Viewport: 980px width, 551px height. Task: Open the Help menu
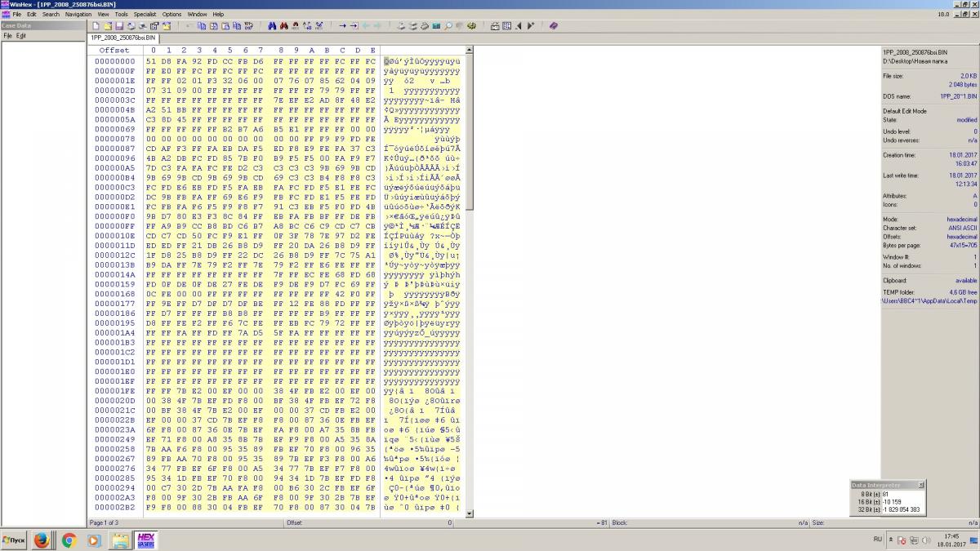tap(218, 14)
